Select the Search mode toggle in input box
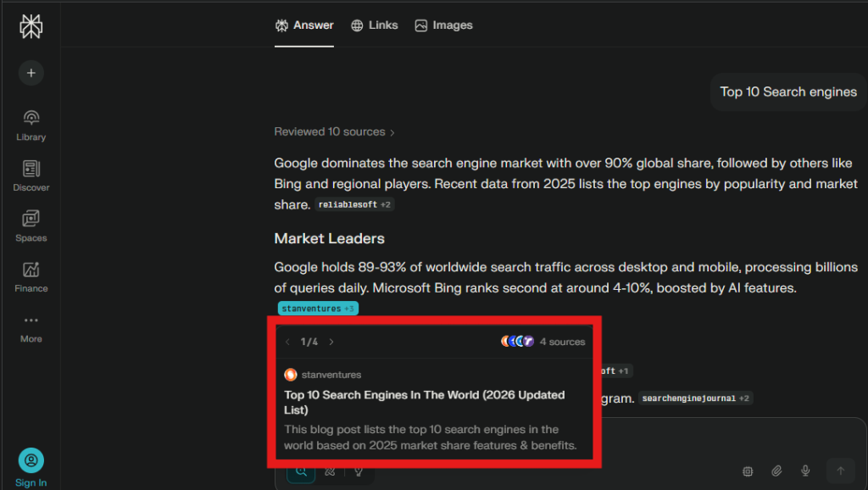Screen dimensions: 868x490 301,471
